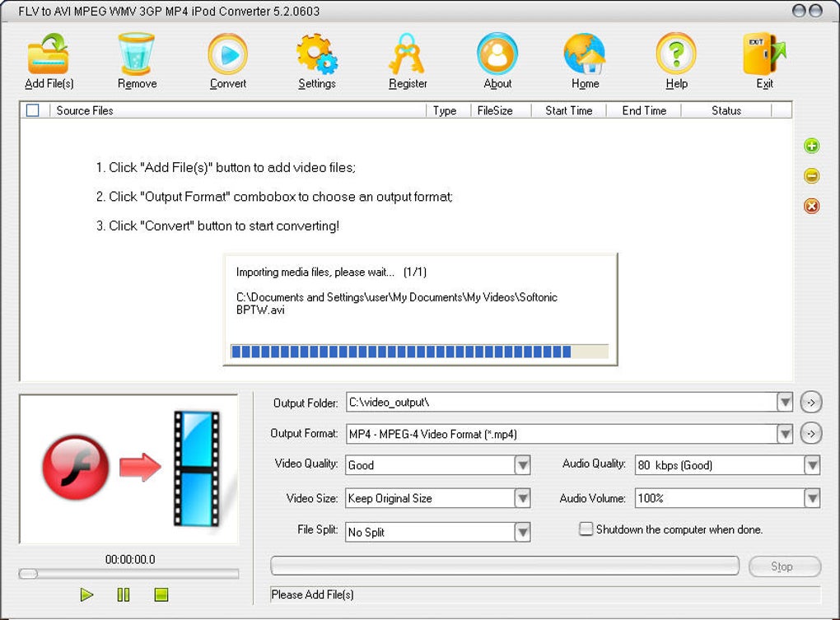Viewport: 840px width, 620px height.
Task: Click the Remove trash bin icon
Action: pos(136,54)
